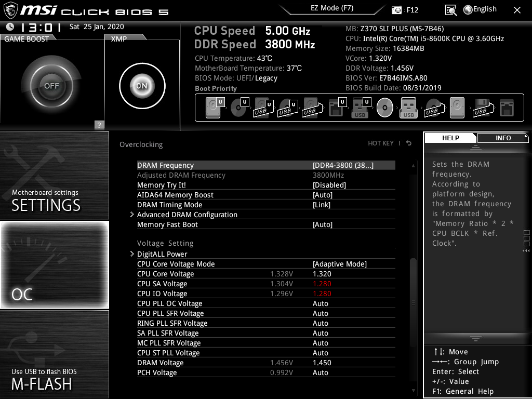Screen dimensions: 532x399
Task: Expand DigitALL Power settings
Action: click(163, 254)
